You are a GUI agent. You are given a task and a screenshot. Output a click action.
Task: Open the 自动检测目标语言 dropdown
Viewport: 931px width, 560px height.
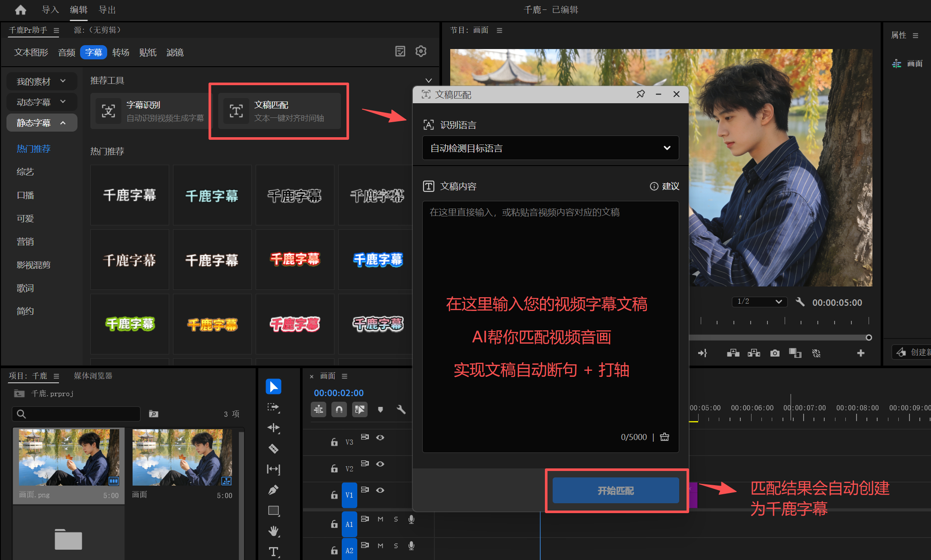551,148
